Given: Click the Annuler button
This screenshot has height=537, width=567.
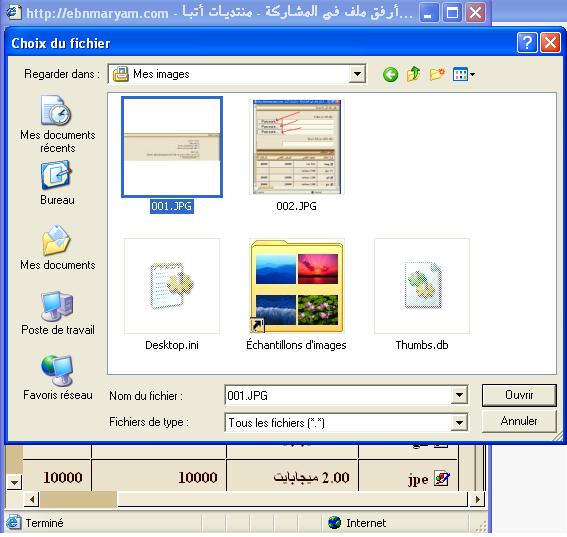Looking at the screenshot, I should coord(519,421).
